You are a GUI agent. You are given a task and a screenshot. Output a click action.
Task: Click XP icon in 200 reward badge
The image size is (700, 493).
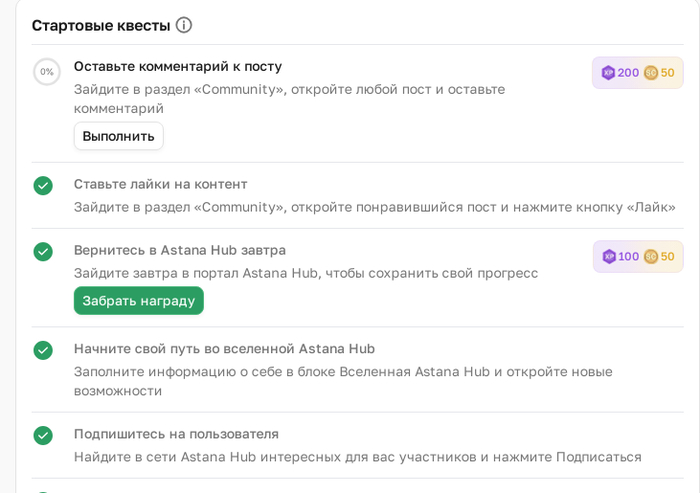point(608,73)
